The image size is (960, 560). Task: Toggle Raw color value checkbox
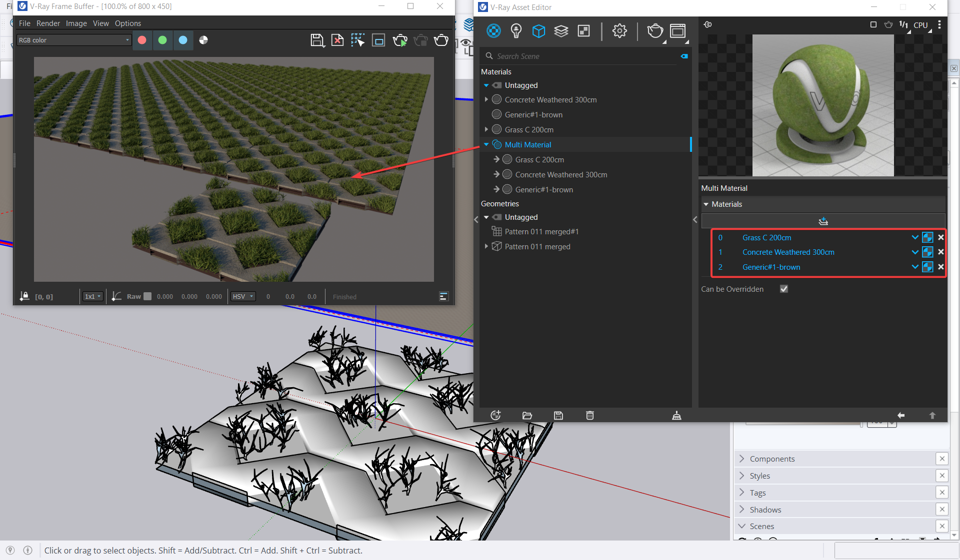point(147,296)
